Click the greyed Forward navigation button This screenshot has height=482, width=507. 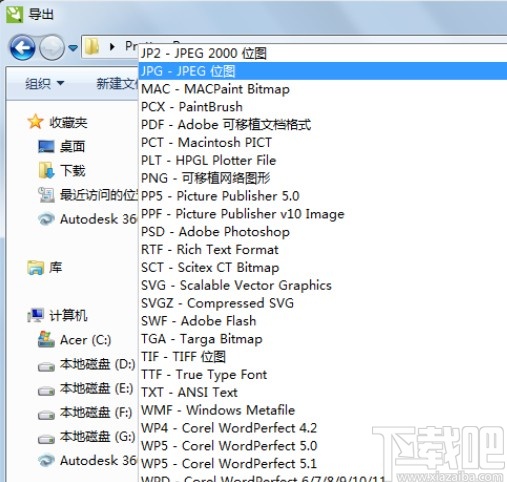(x=52, y=48)
